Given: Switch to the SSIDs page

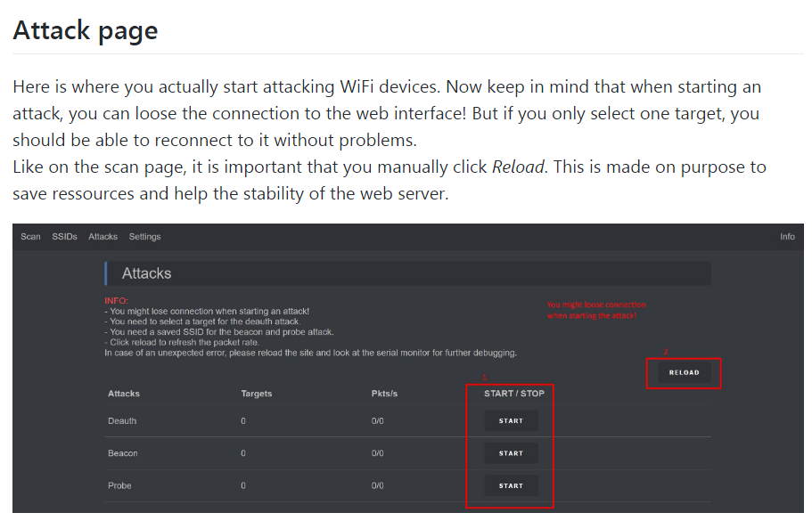Looking at the screenshot, I should tap(64, 236).
